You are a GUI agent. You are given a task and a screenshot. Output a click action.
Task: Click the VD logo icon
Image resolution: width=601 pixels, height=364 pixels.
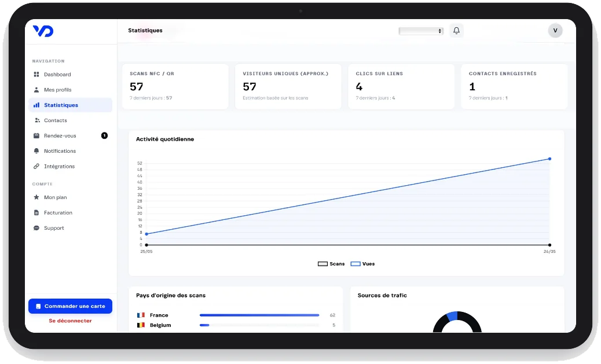point(43,31)
